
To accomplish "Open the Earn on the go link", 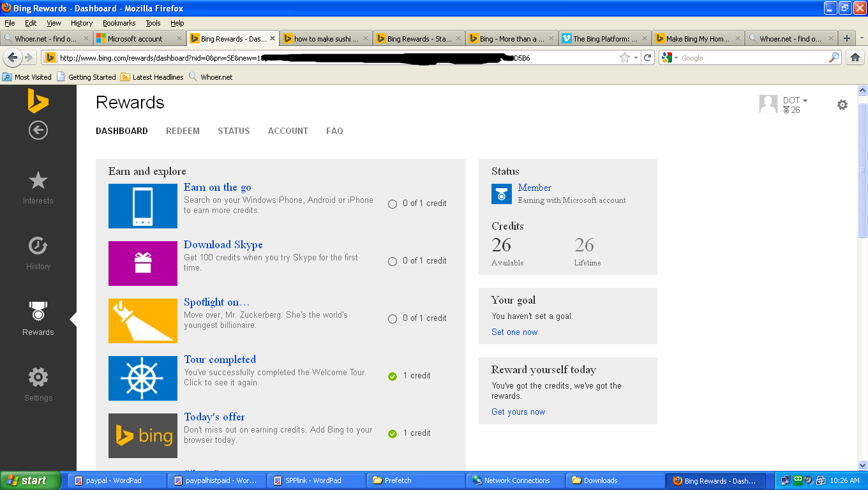I will tap(217, 187).
